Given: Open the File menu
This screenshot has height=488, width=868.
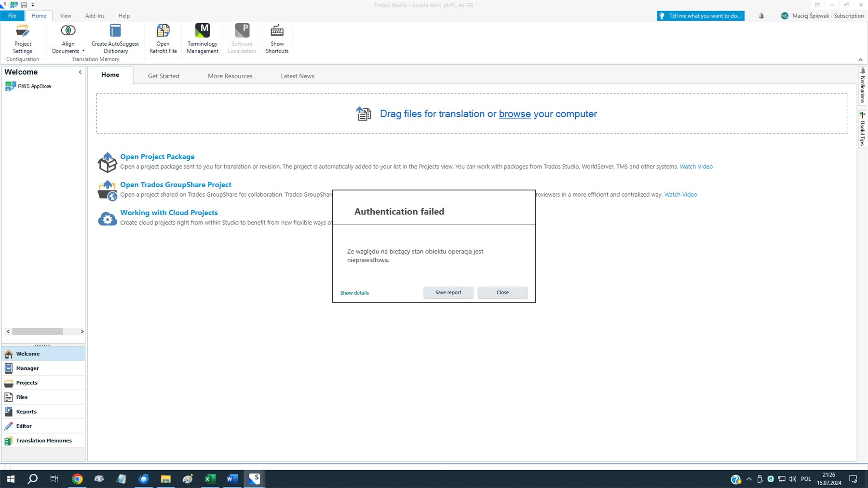Looking at the screenshot, I should pyautogui.click(x=13, y=15).
